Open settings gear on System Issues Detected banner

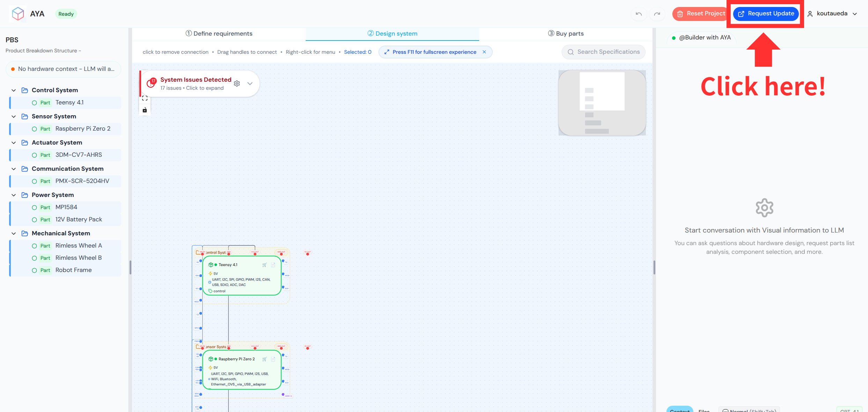coord(237,83)
